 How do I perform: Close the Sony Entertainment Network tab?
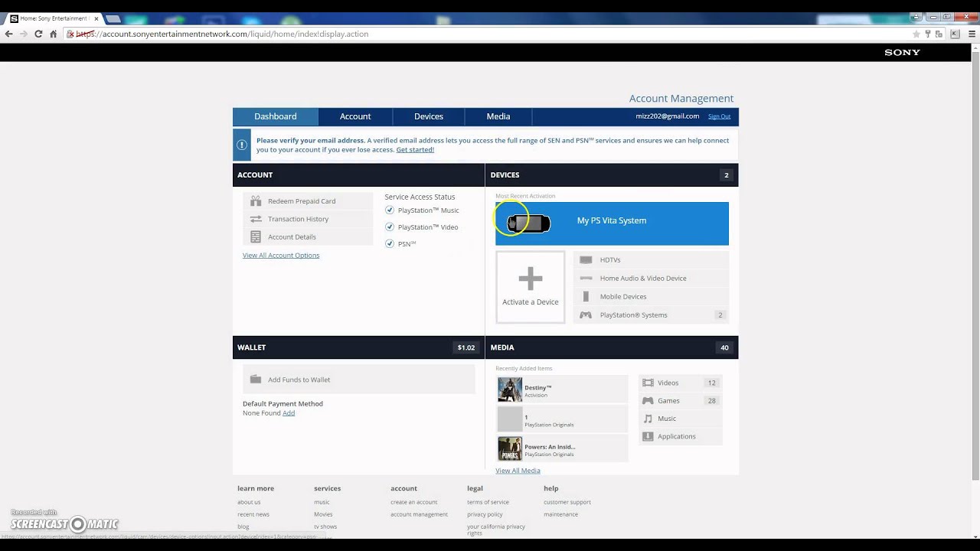[96, 18]
